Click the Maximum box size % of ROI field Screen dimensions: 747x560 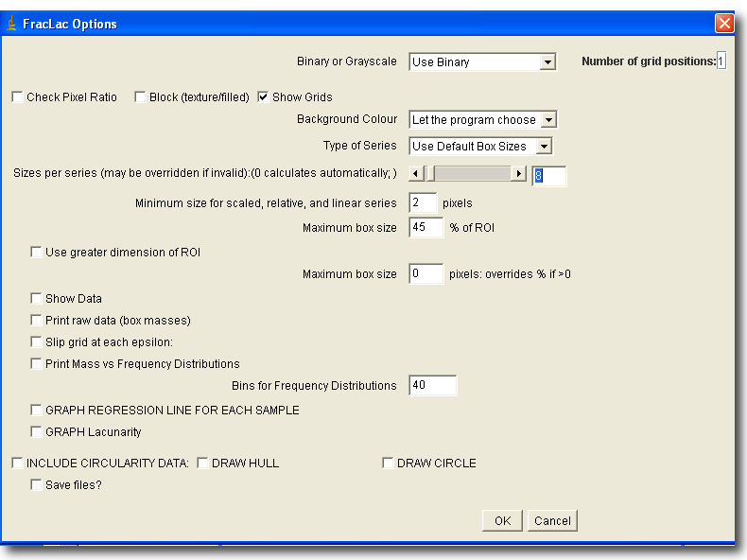coord(426,227)
